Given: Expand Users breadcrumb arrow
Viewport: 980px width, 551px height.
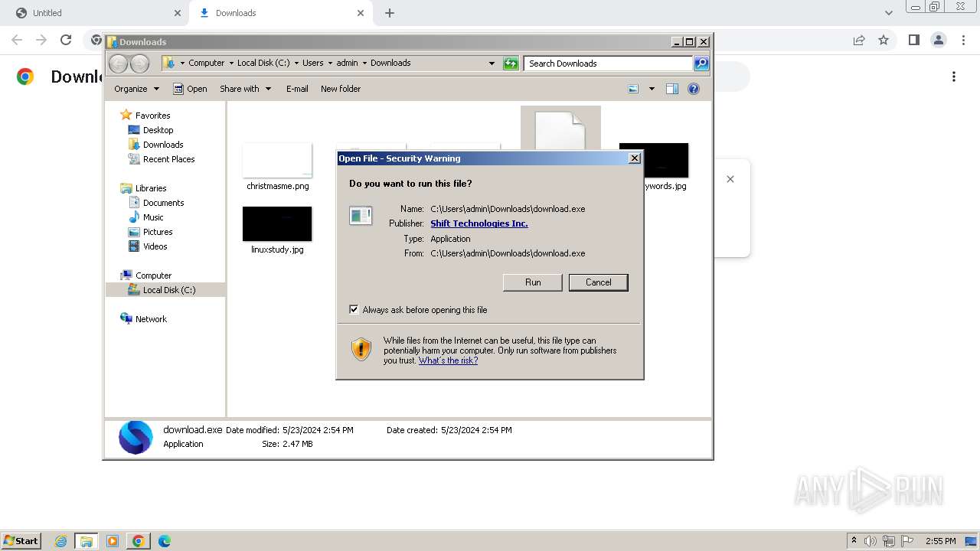Looking at the screenshot, I should pos(329,64).
